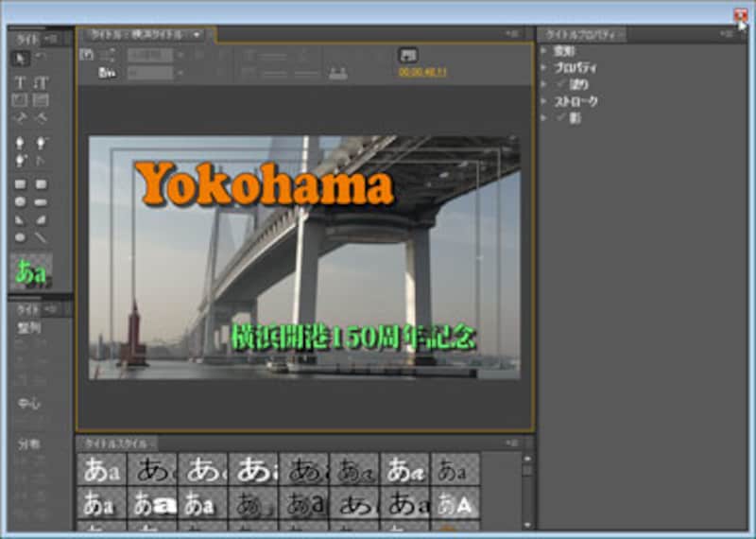The height and width of the screenshot is (539, 756).
Task: Click the Rotation tool
Action: coord(41,59)
